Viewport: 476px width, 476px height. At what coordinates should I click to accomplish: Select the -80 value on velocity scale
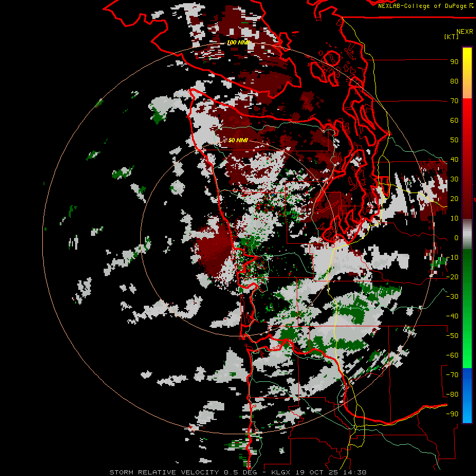tap(452, 395)
